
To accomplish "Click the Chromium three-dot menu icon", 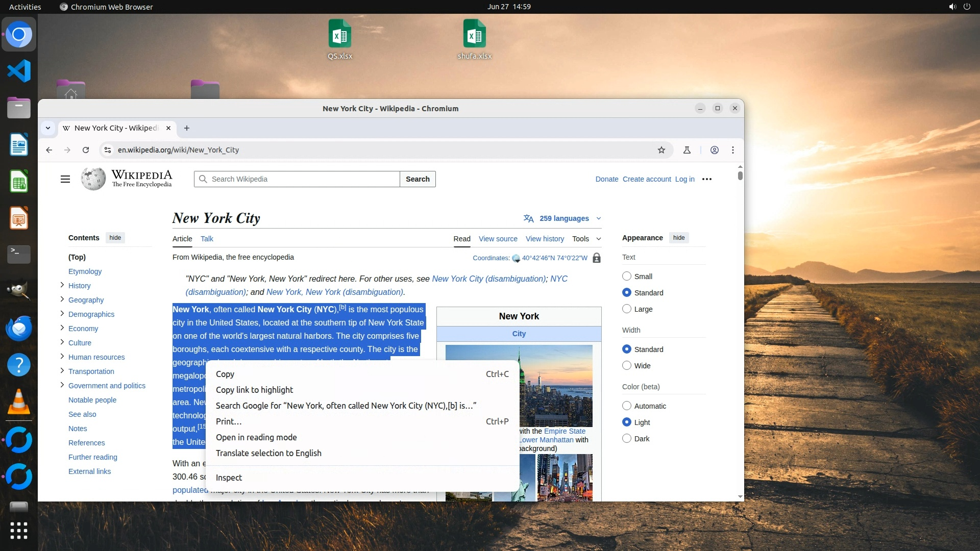I will click(733, 150).
